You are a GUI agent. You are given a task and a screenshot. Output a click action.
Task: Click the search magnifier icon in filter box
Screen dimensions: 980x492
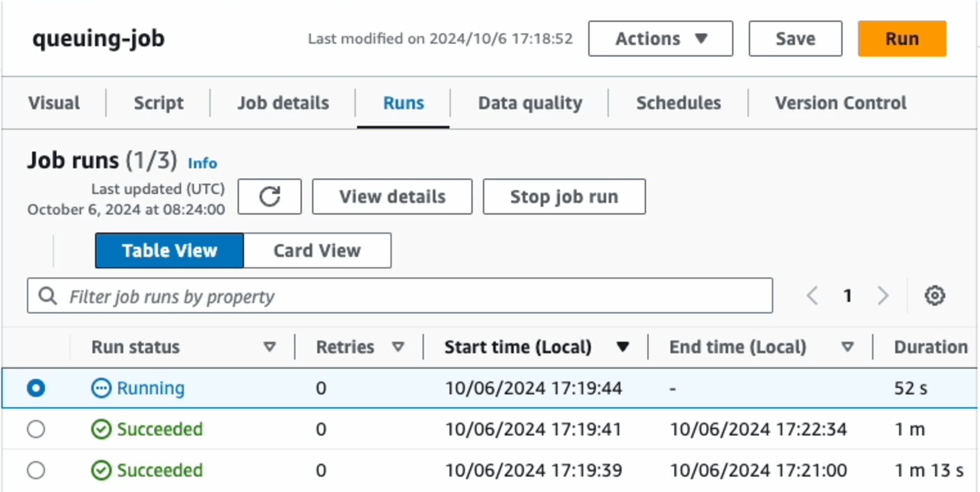(x=48, y=295)
